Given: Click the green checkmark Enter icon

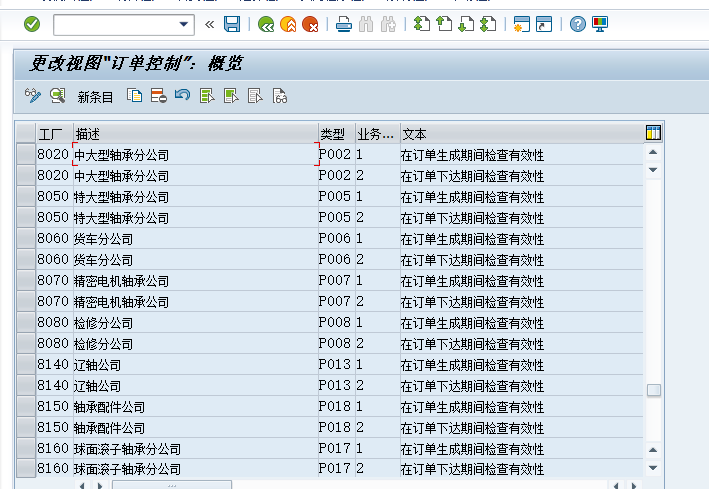Looking at the screenshot, I should (x=32, y=24).
